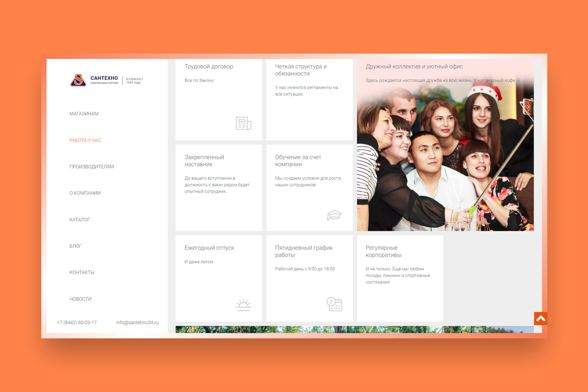Click the info@santehno34.ru email link
This screenshot has height=392, width=588.
point(137,322)
